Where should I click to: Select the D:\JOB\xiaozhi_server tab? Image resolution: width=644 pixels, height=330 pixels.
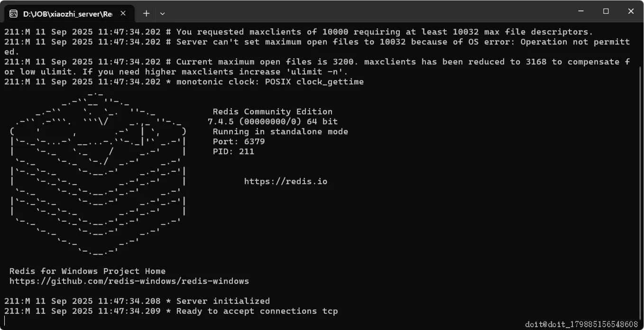pos(67,14)
